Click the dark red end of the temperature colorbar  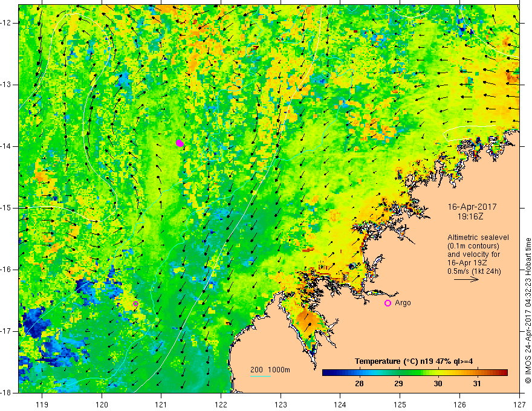[x=504, y=373]
